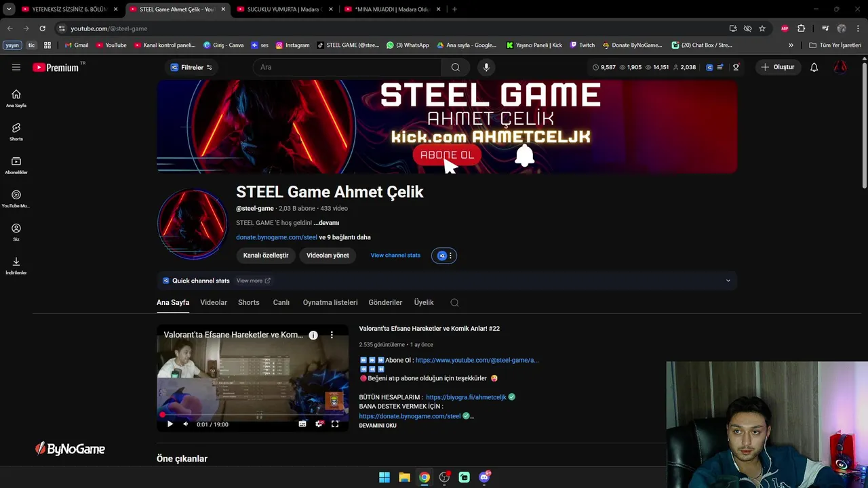Click the search magnifier button
This screenshot has width=868, height=488.
pyautogui.click(x=456, y=67)
